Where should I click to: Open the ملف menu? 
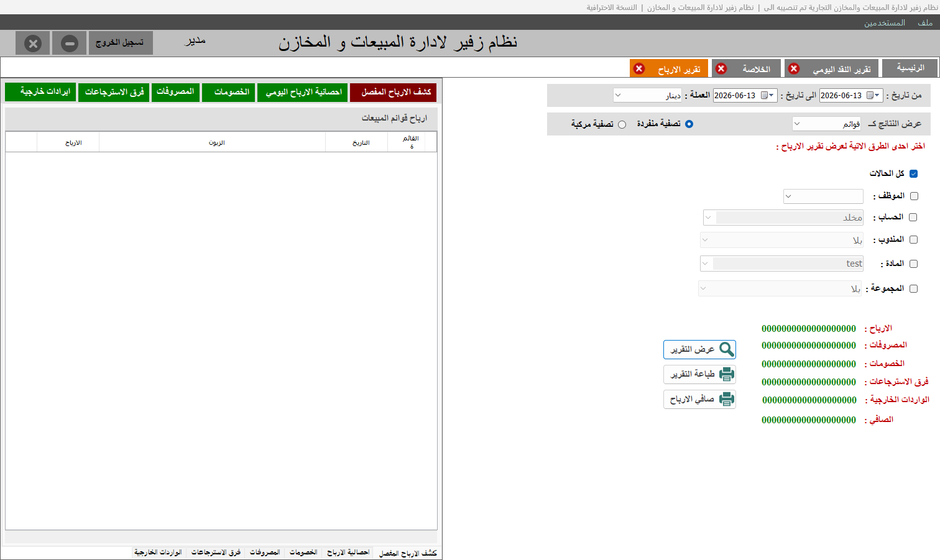click(x=925, y=22)
